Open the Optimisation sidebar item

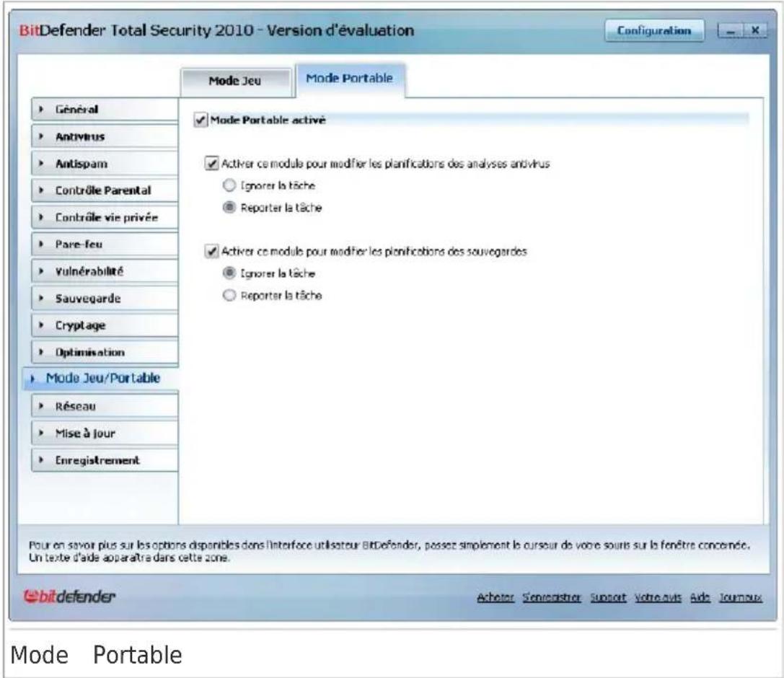(105, 352)
